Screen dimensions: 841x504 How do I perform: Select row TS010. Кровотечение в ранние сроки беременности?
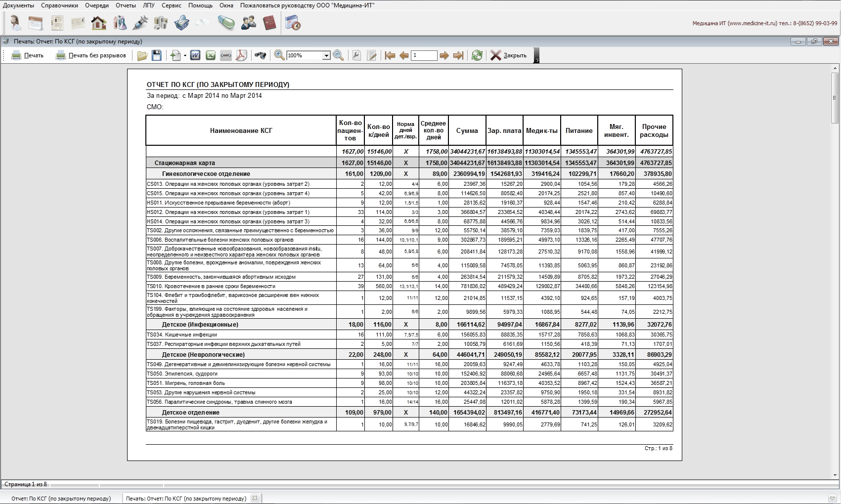409,286
